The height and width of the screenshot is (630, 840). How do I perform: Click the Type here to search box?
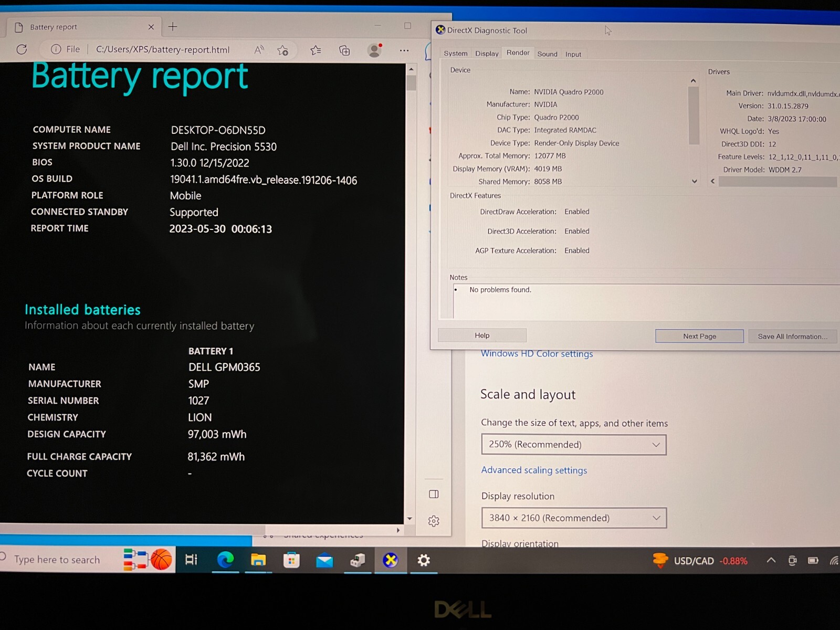tap(57, 560)
